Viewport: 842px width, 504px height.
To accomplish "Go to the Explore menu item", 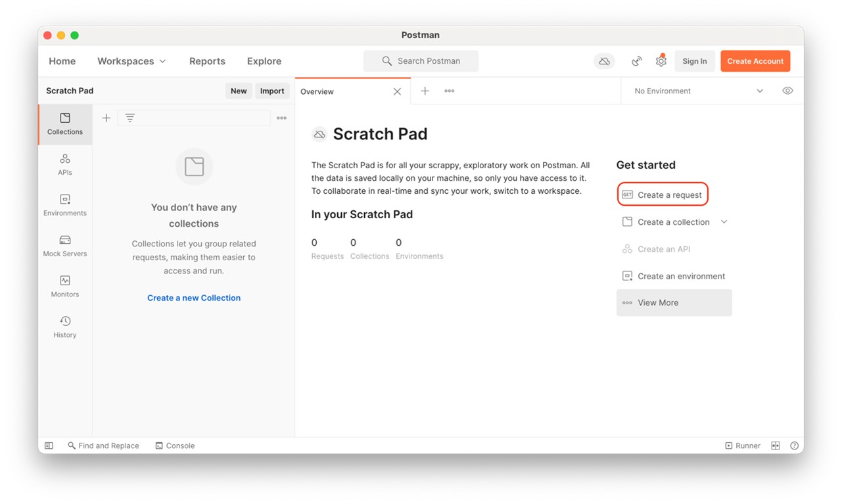I will (x=264, y=61).
